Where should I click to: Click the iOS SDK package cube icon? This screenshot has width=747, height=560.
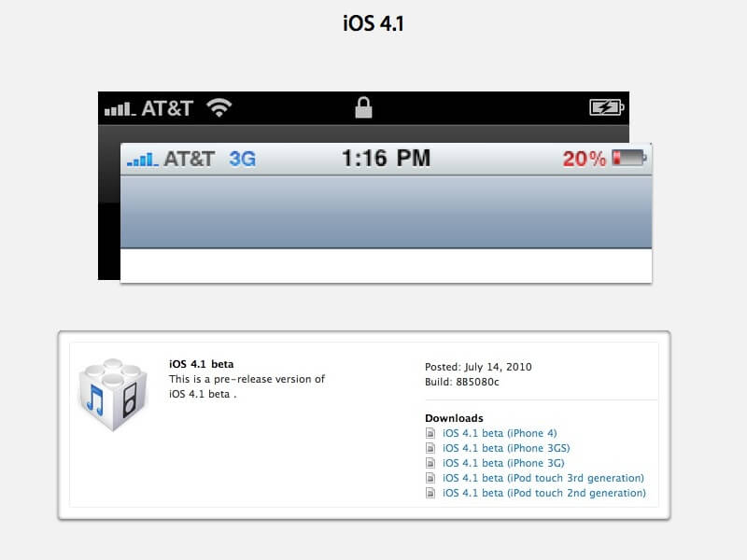tap(113, 395)
